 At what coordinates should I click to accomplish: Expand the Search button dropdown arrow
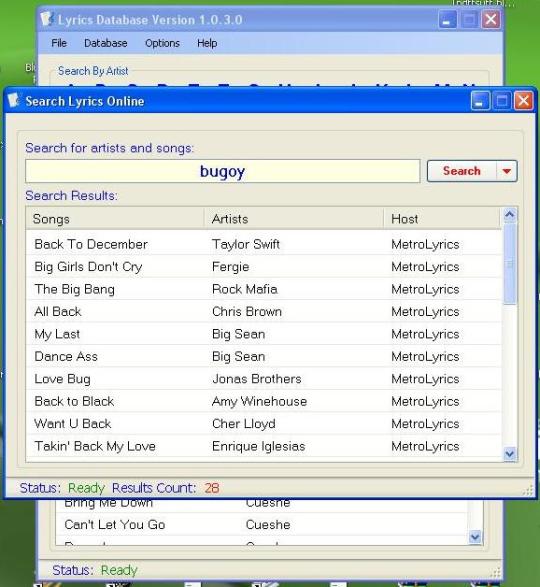[x=507, y=171]
